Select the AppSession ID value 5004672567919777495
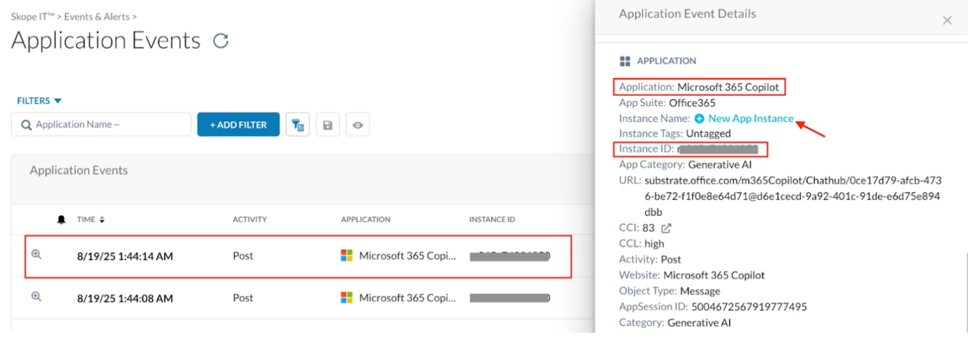 [749, 306]
